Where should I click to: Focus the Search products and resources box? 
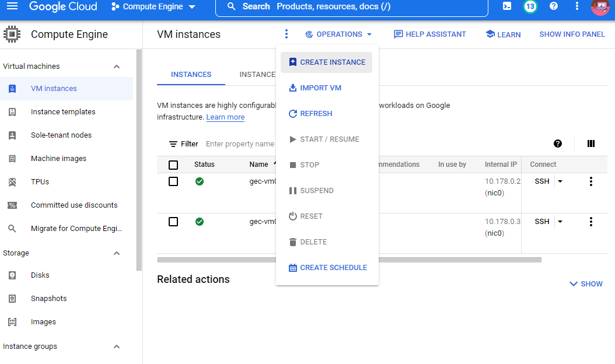[351, 6]
